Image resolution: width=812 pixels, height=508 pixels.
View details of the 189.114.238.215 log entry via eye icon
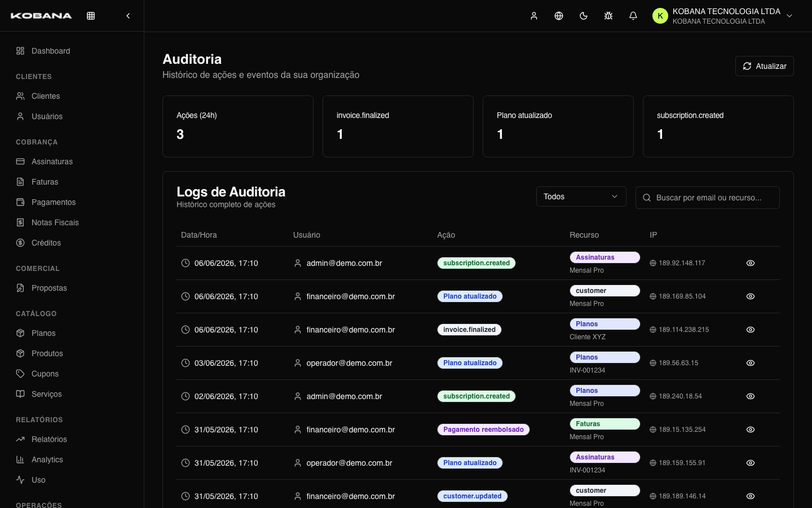751,330
